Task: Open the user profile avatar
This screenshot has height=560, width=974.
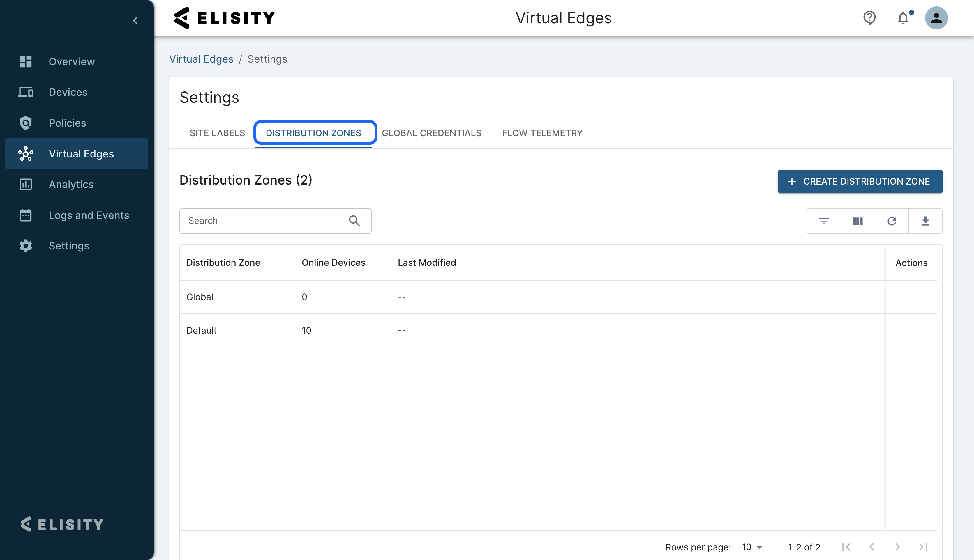Action: [x=936, y=18]
